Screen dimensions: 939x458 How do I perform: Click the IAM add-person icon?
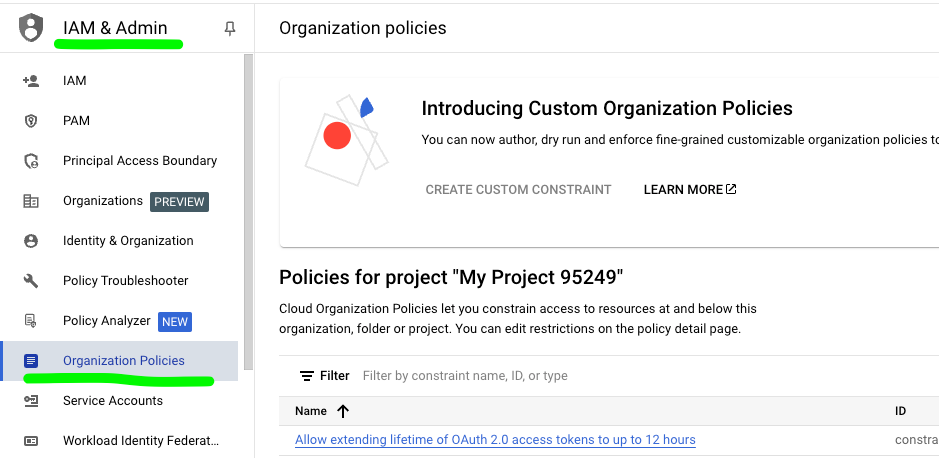coord(31,81)
